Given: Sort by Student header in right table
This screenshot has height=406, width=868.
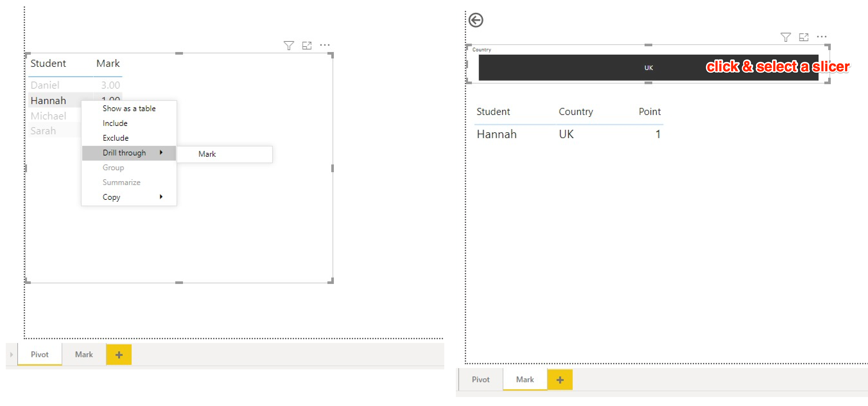Looking at the screenshot, I should click(493, 111).
